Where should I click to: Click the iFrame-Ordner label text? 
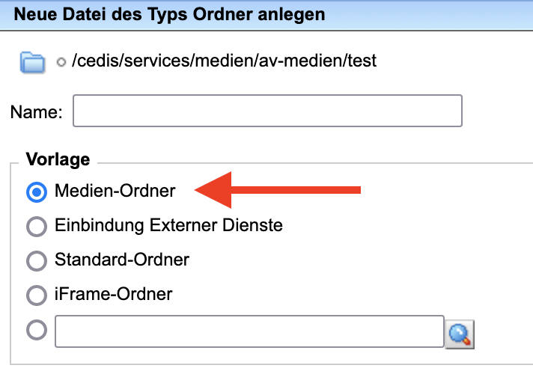point(114,294)
